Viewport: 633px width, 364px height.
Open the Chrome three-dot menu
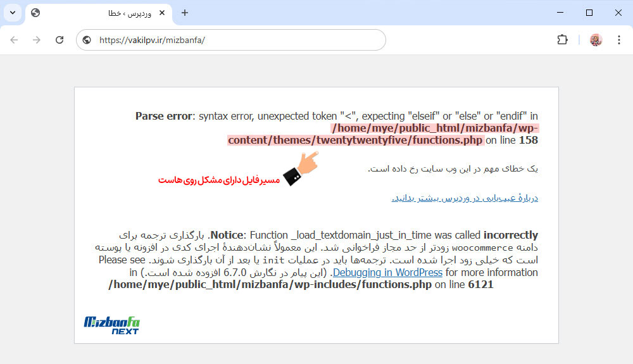[x=619, y=40]
